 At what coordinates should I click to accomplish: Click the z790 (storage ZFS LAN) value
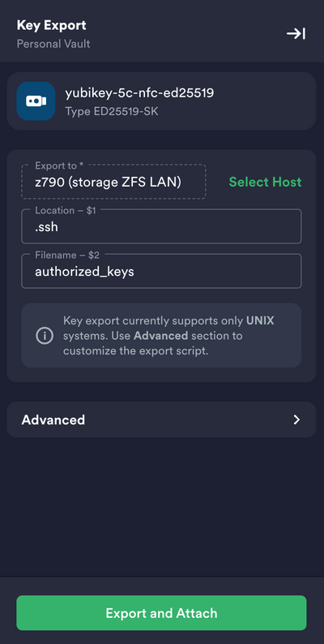pyautogui.click(x=109, y=182)
